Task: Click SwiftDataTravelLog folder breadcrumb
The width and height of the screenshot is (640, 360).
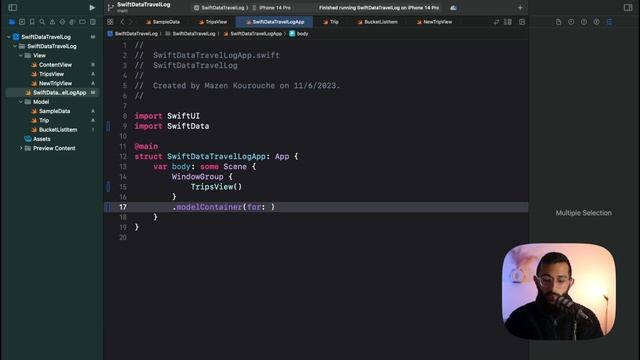Action: (190, 34)
